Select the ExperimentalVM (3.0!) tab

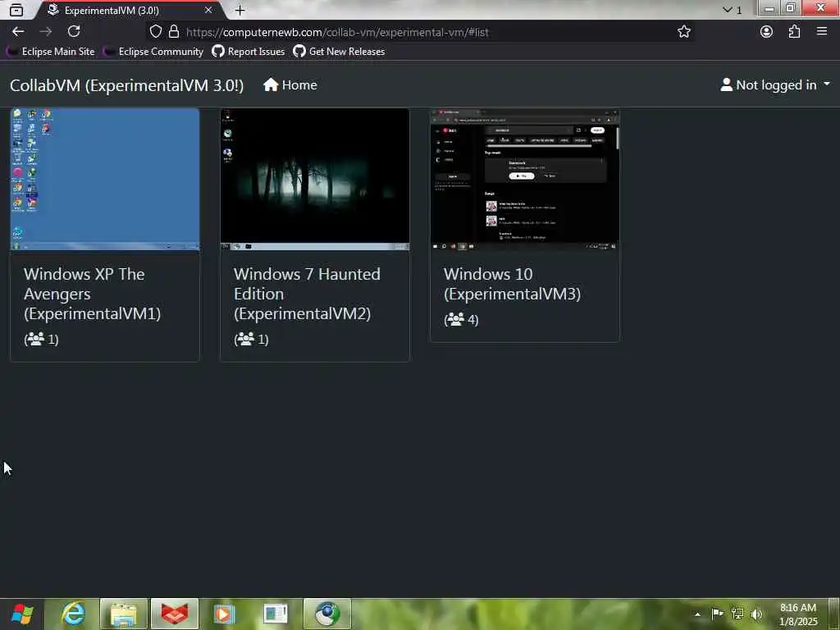[x=130, y=10]
